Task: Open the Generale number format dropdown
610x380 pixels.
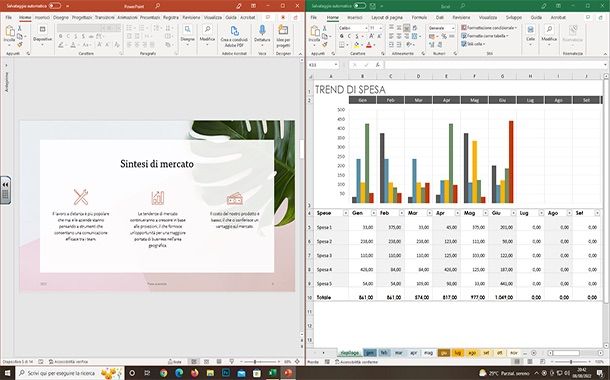Action: coord(452,28)
